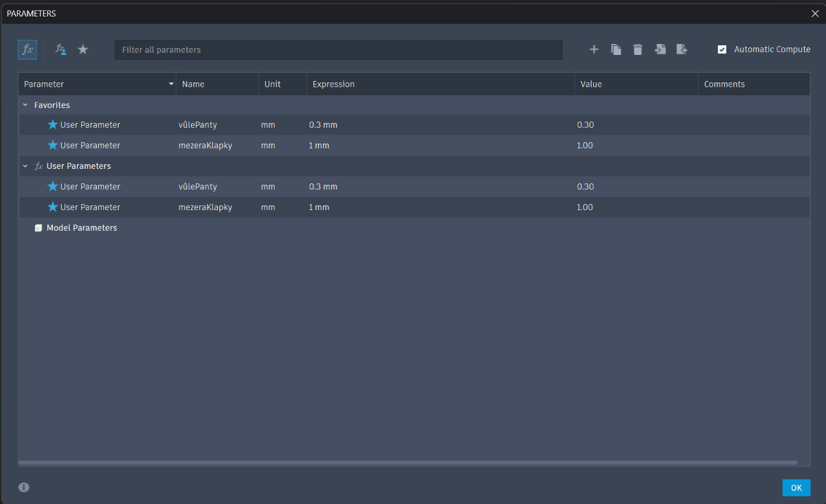Edit expression 1 mm in Favorites
Viewport: 826px width, 504px height.
[x=320, y=146]
